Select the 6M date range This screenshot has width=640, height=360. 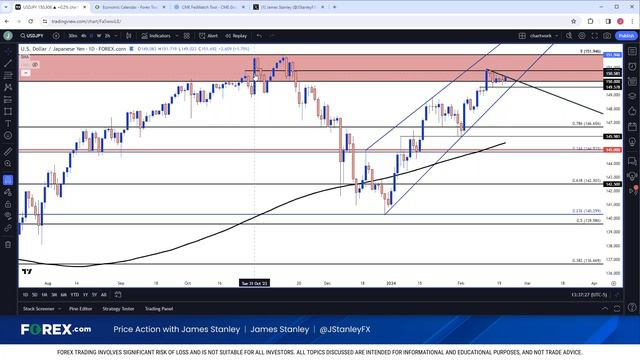pos(64,295)
